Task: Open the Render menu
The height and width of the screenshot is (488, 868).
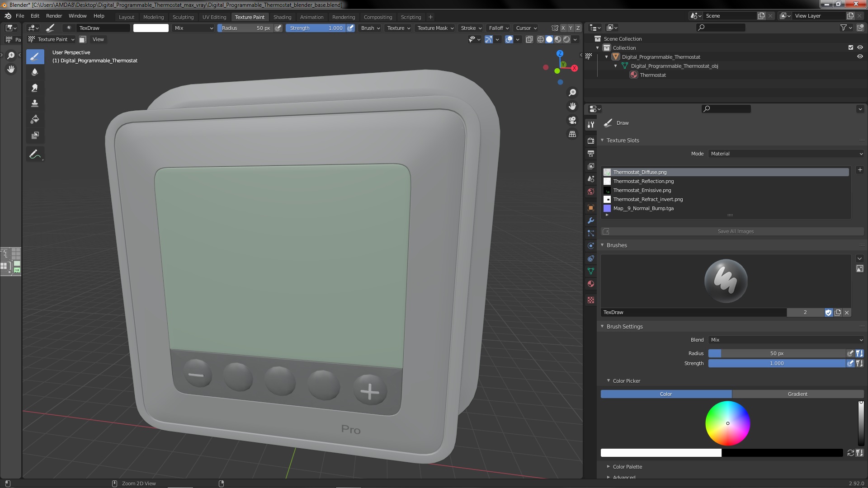Action: pyautogui.click(x=54, y=16)
